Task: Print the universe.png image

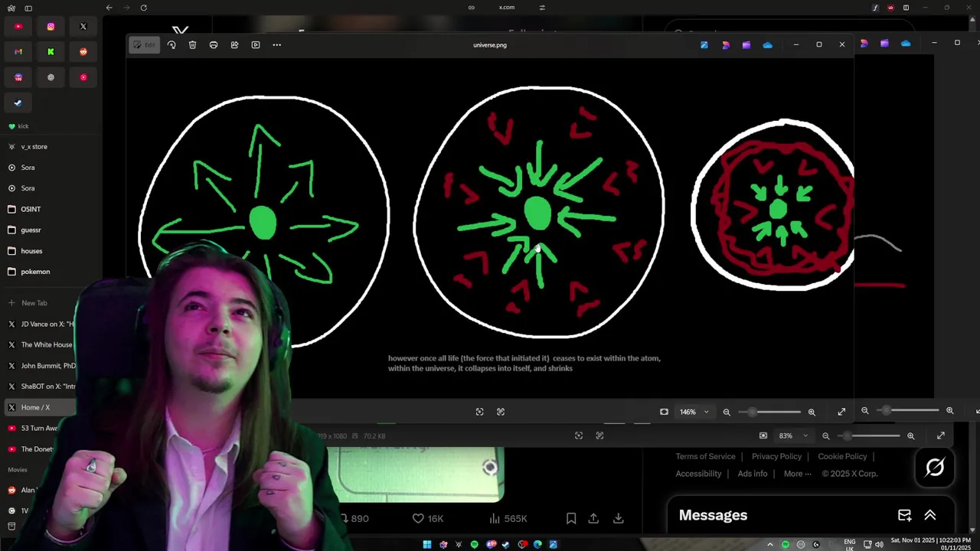Action: (214, 45)
